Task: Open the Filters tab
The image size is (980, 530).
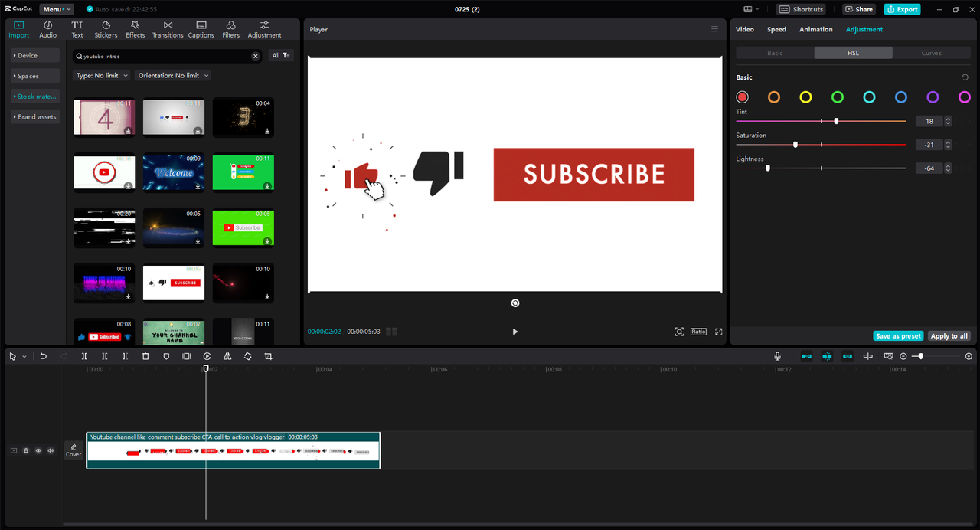Action: [230, 30]
